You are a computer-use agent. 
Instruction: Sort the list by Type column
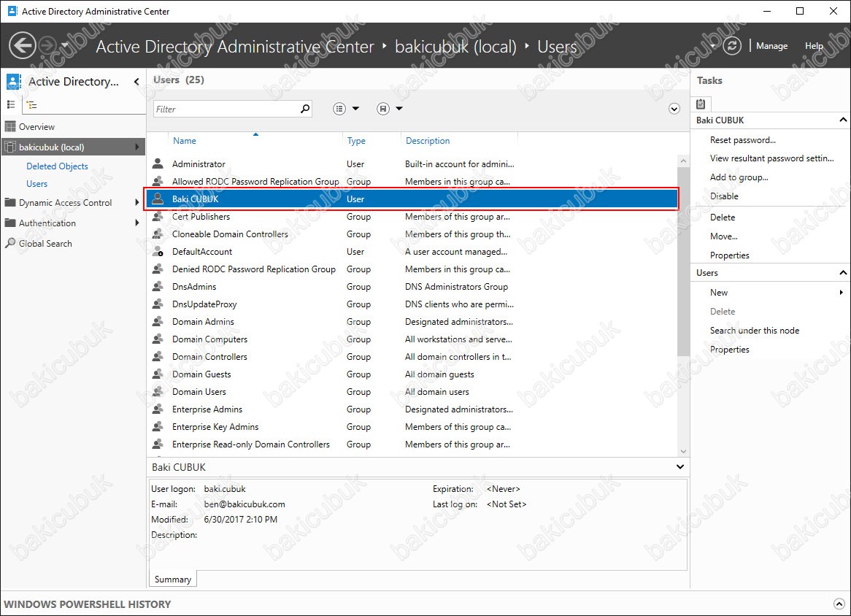356,141
